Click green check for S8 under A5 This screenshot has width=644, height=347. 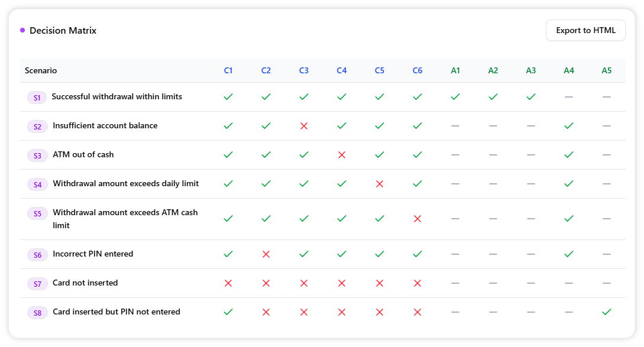coord(607,312)
